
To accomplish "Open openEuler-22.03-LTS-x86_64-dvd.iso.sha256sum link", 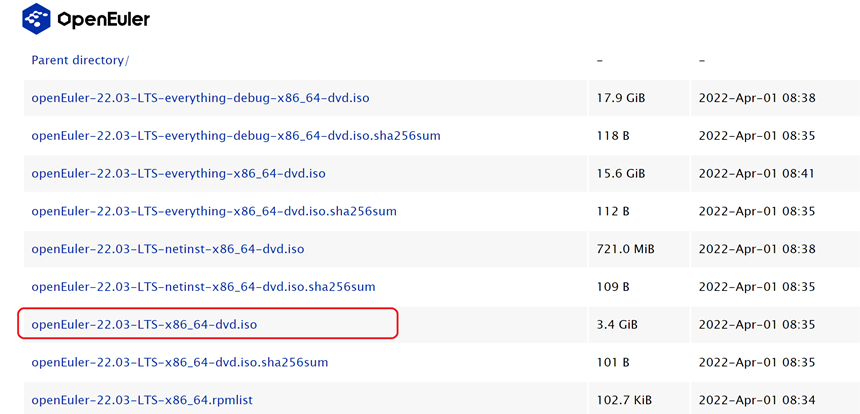I will tap(179, 362).
